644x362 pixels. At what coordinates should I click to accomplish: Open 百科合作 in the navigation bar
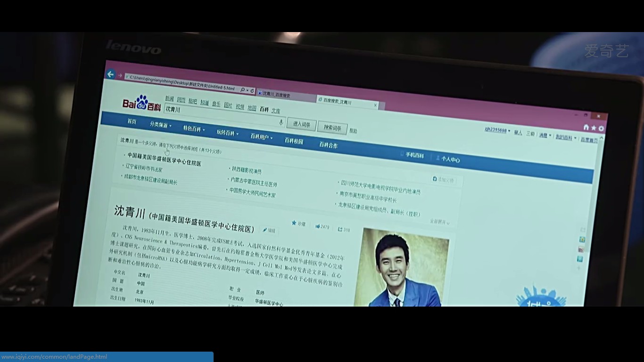tap(328, 145)
